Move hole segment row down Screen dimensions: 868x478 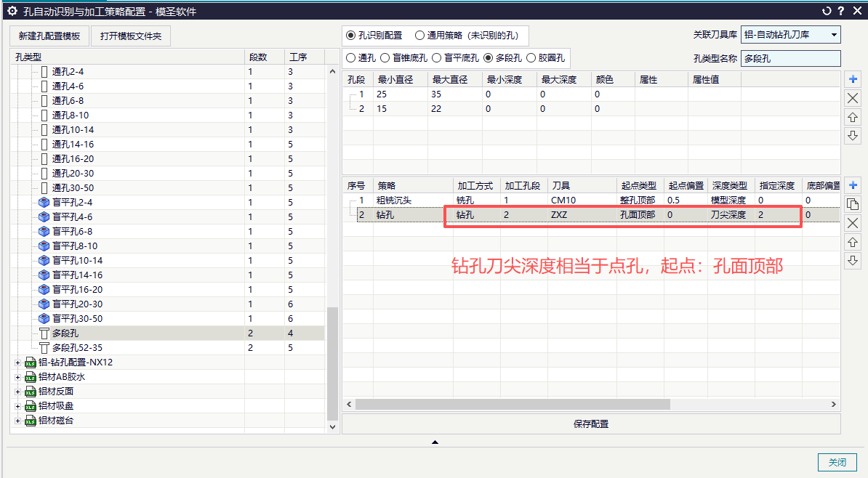click(853, 136)
